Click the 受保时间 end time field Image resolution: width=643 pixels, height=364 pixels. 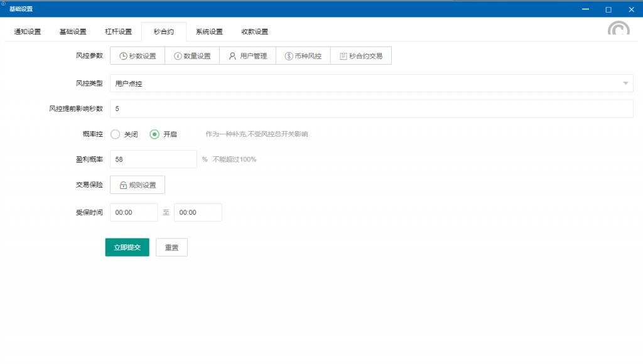pyautogui.click(x=198, y=213)
